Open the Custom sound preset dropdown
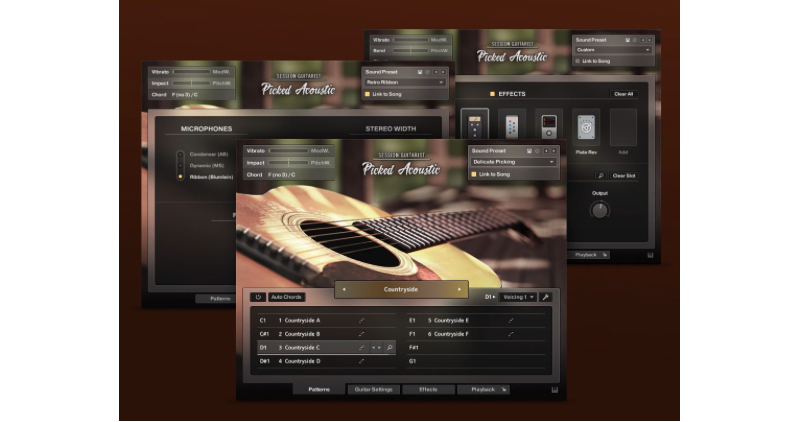 pyautogui.click(x=613, y=50)
